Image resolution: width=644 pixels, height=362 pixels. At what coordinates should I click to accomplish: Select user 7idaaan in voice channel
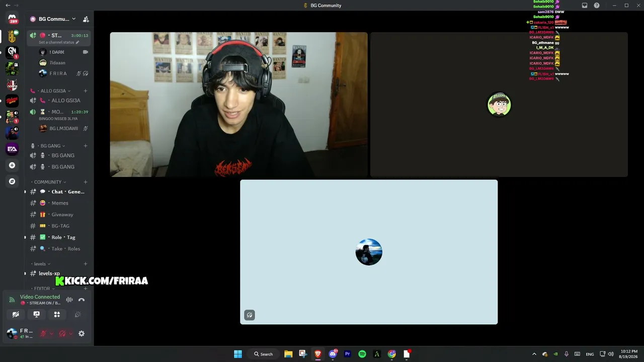(x=63, y=63)
